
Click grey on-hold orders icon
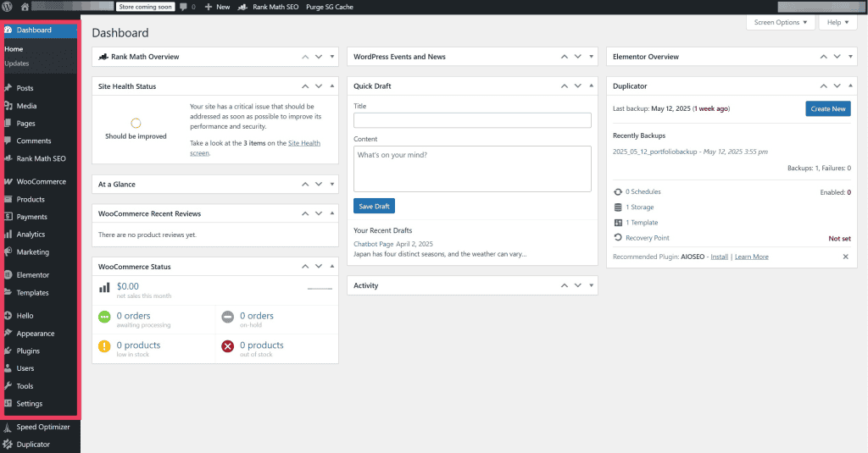click(227, 317)
